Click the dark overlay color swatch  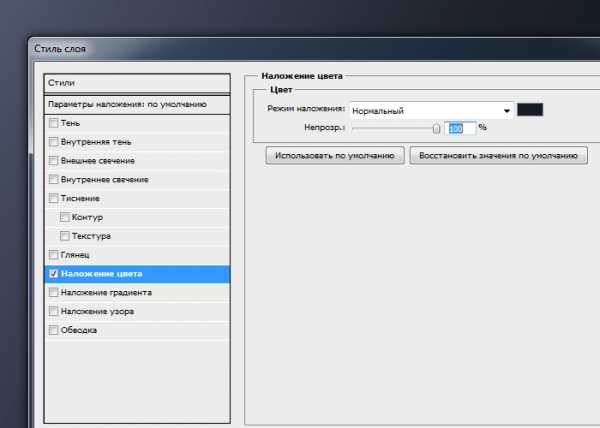(529, 110)
